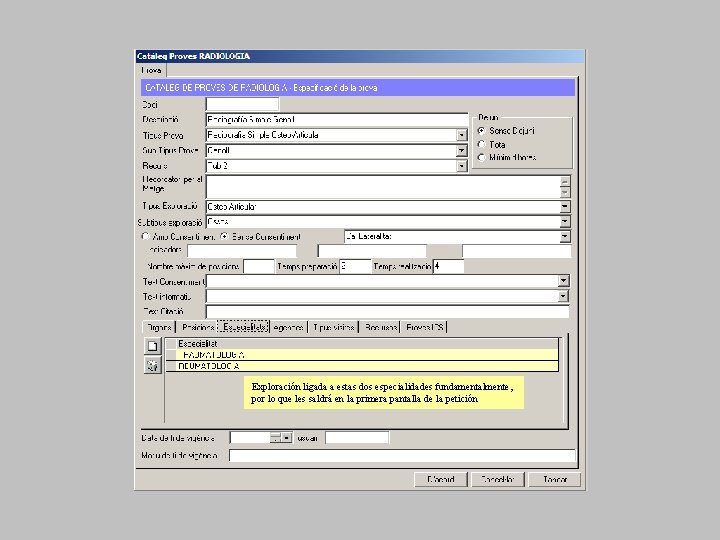
Task: Select the Total fasting radio option
Action: pos(481,144)
